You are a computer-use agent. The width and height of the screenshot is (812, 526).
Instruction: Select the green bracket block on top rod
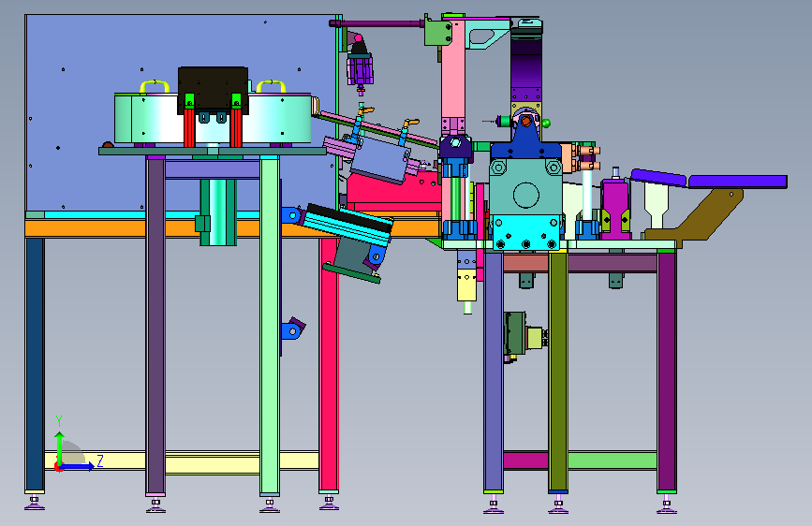pyautogui.click(x=437, y=32)
